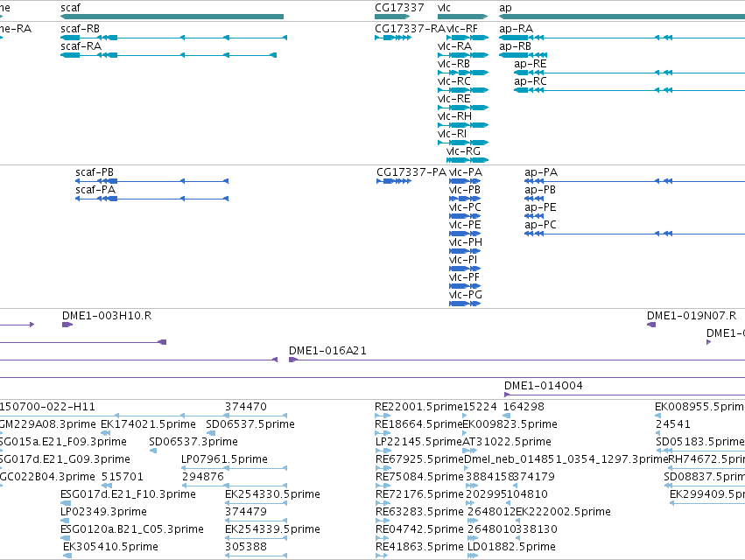Click the ap-PA protein label
This screenshot has width=745, height=560.
click(x=541, y=172)
